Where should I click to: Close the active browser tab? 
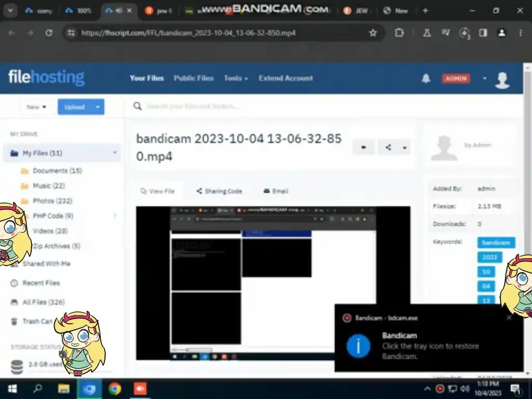(x=129, y=10)
